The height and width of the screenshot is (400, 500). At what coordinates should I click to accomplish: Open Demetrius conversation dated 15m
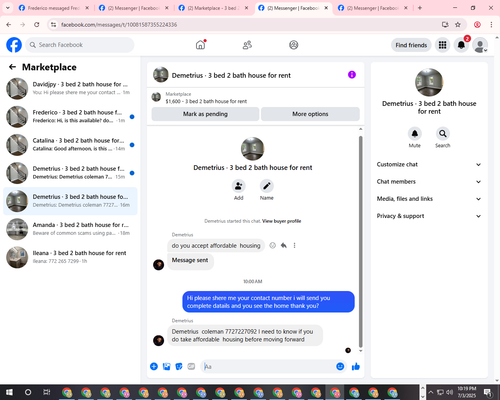click(x=70, y=173)
